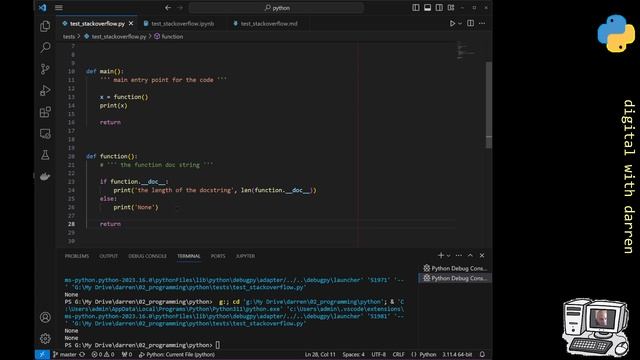Viewport: 640px width, 360px height.
Task: Open the Remote Explorer view
Action: pyautogui.click(x=45, y=133)
